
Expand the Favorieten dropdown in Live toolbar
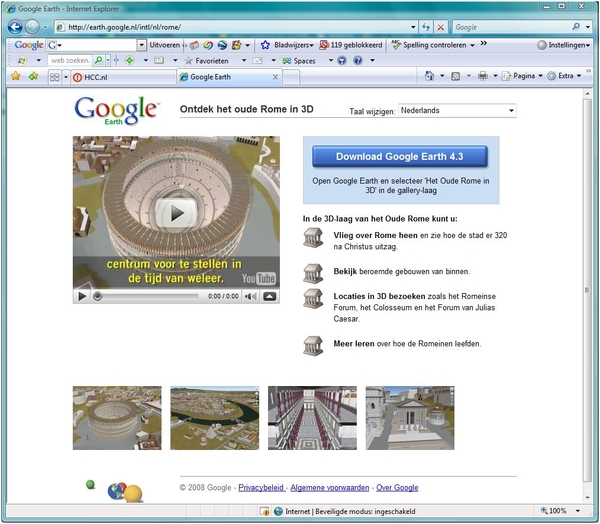tap(243, 60)
